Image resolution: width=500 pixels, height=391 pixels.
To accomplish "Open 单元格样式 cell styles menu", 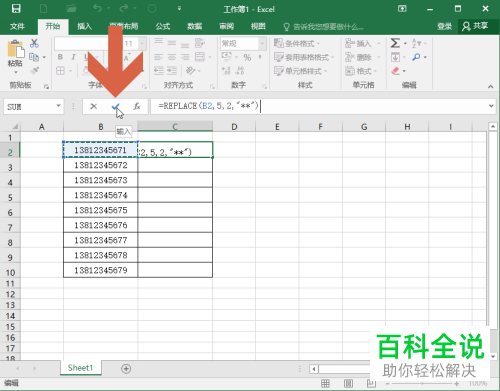I will coord(300,71).
